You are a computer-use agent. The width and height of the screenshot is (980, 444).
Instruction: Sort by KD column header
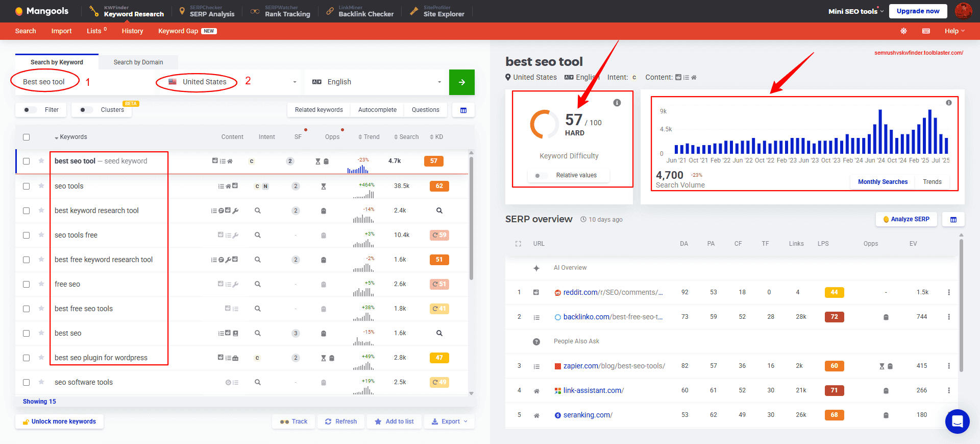(436, 137)
